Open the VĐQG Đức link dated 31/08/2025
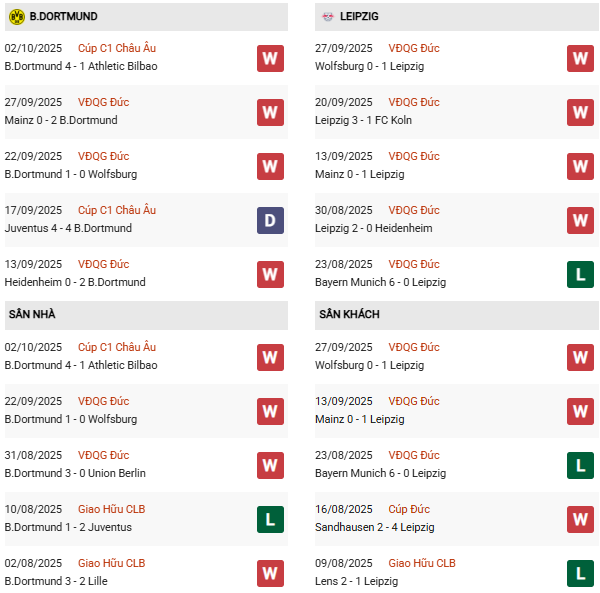600x593 pixels. (103, 455)
